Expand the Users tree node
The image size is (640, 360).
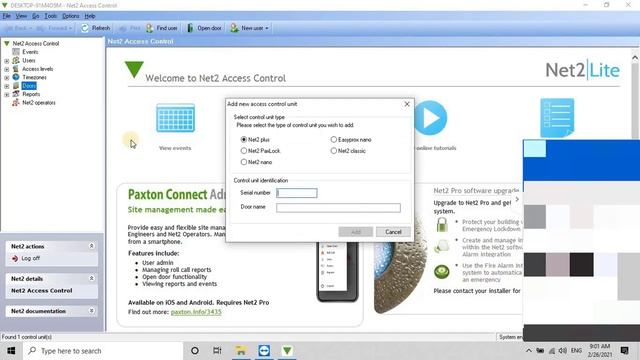coord(7,61)
